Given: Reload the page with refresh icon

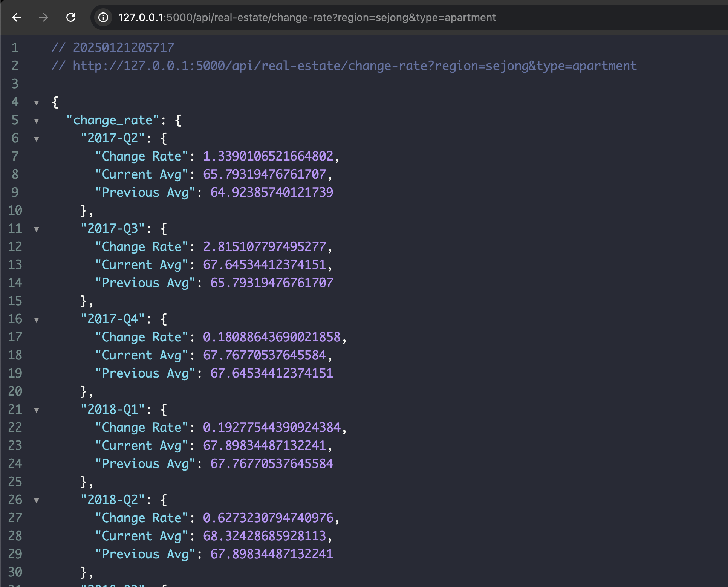Looking at the screenshot, I should point(71,17).
